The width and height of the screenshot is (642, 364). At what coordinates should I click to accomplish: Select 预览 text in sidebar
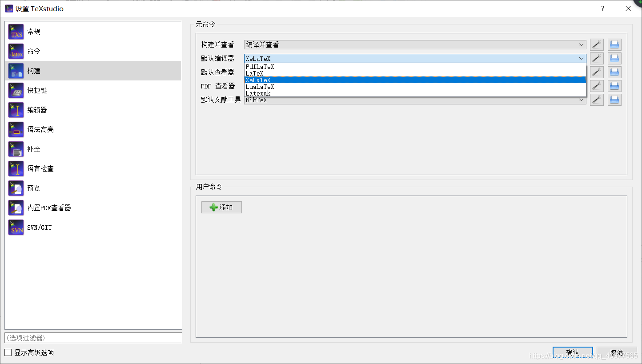[x=34, y=188]
